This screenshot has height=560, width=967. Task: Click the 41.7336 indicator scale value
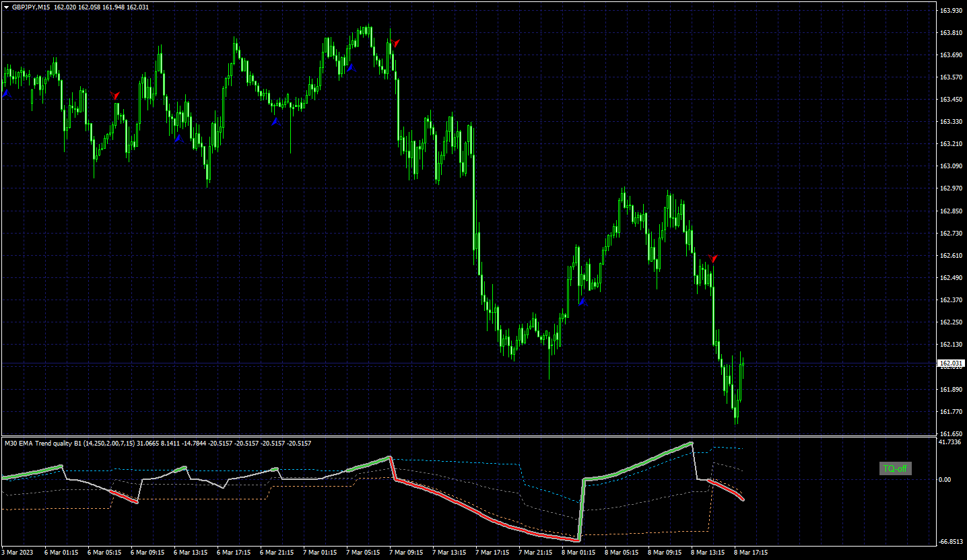click(x=950, y=442)
